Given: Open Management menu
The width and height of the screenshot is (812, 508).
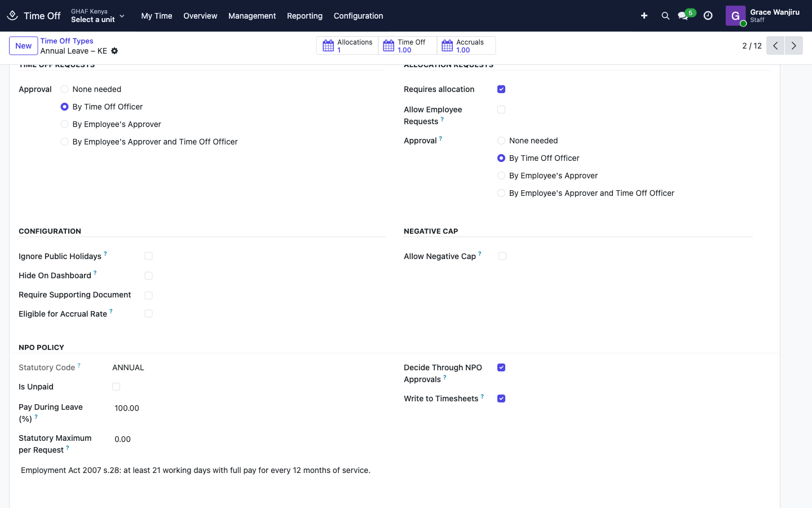Looking at the screenshot, I should (252, 16).
